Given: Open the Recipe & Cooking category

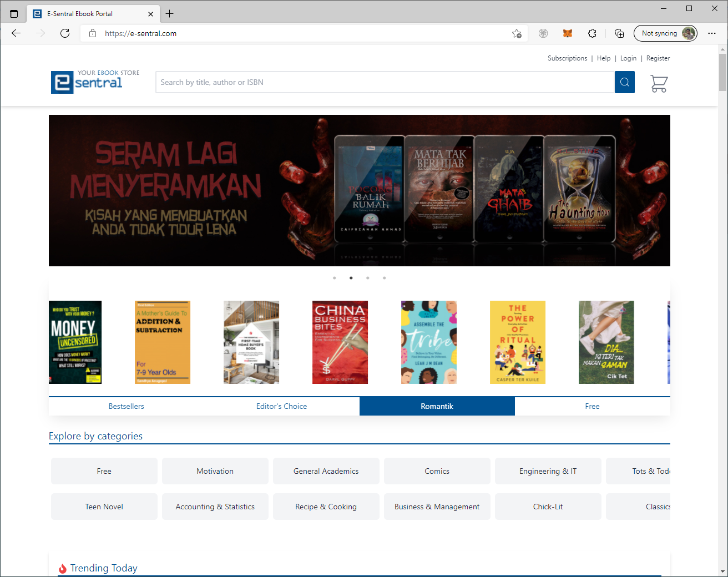Looking at the screenshot, I should 326,507.
